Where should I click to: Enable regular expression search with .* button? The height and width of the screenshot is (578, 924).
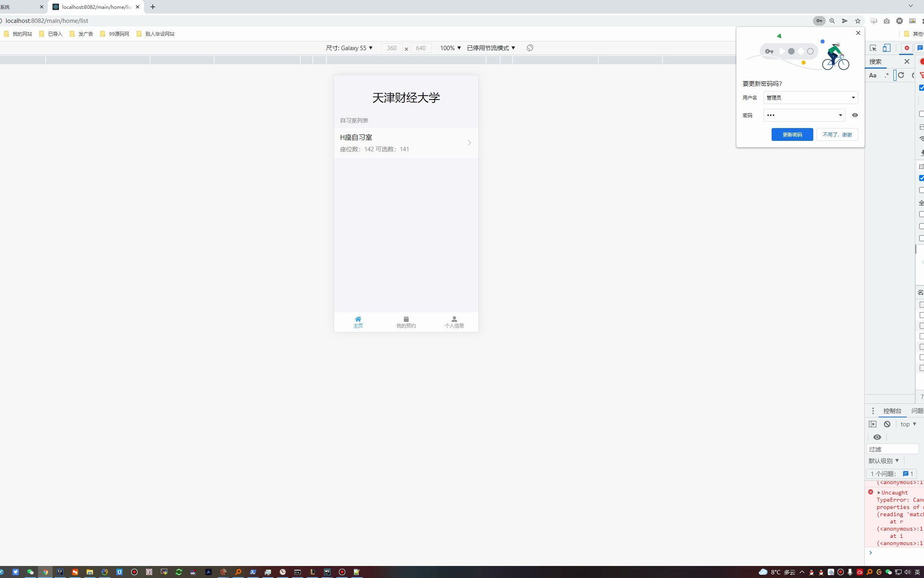[886, 75]
